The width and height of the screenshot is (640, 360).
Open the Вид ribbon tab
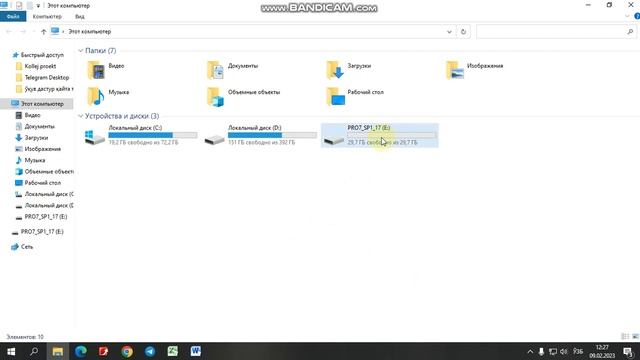point(80,16)
